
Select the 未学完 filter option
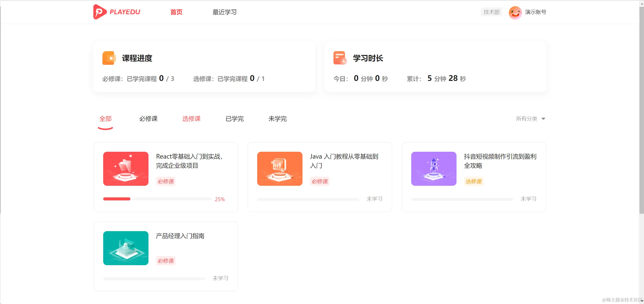(x=277, y=119)
